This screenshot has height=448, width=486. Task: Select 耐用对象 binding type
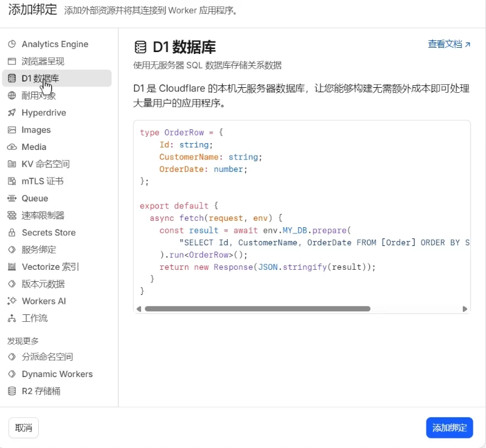pos(38,96)
